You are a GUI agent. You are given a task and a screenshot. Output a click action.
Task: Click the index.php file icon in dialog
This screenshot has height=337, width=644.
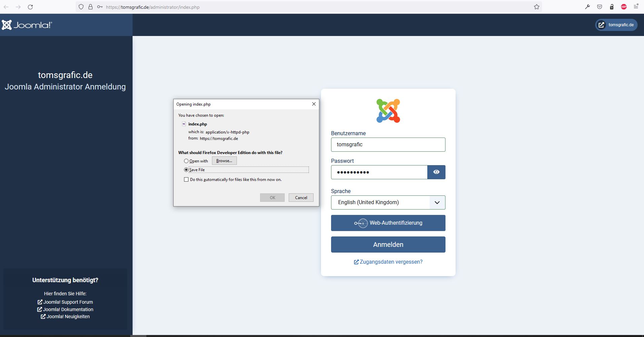click(184, 124)
